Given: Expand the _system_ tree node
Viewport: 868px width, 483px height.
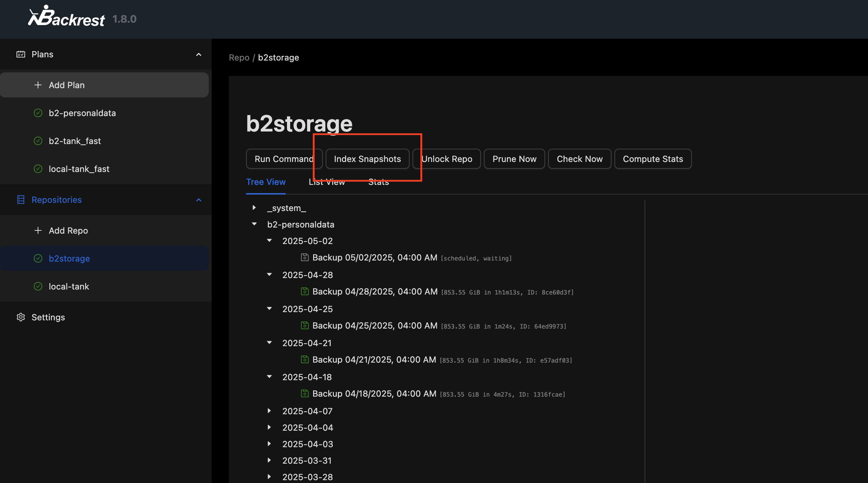Looking at the screenshot, I should click(x=254, y=207).
